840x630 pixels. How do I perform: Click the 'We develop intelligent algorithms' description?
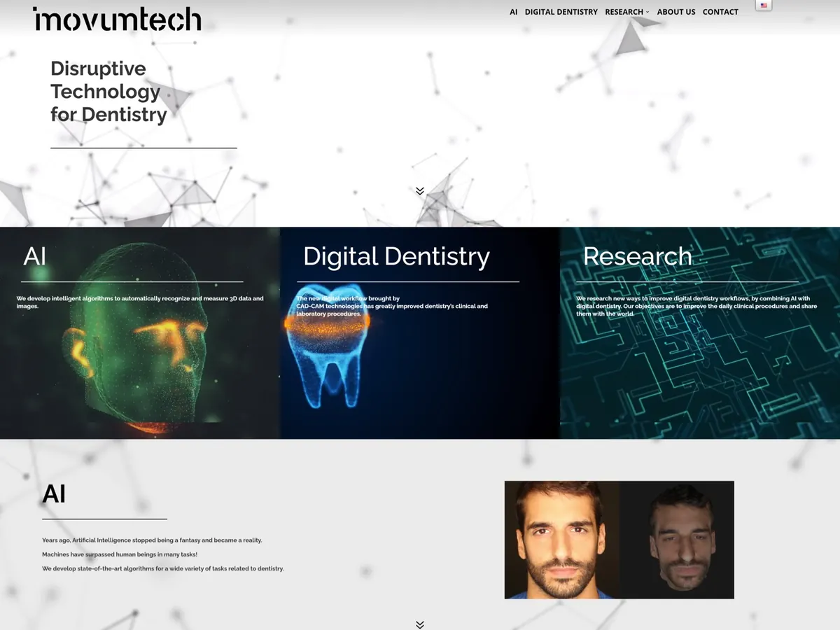(140, 302)
